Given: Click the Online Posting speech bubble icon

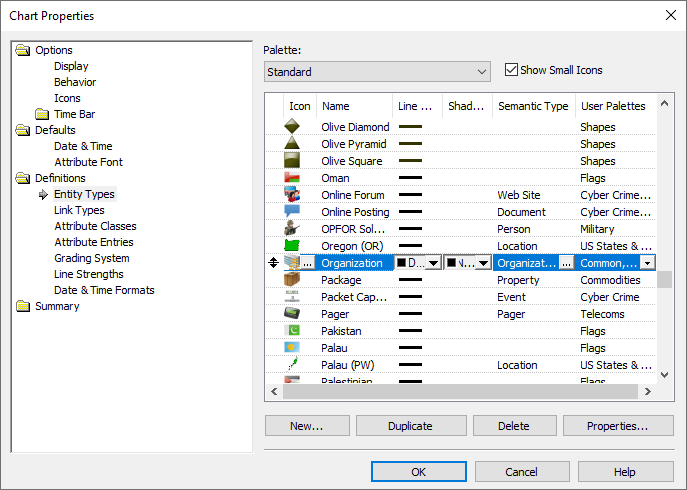Looking at the screenshot, I should click(292, 212).
